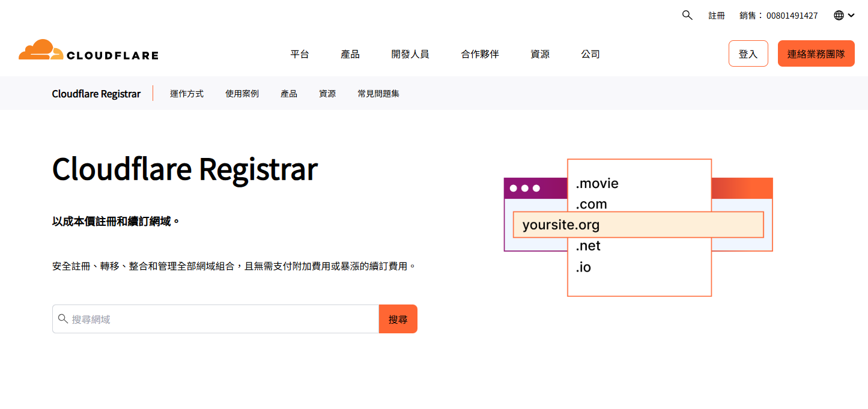This screenshot has height=409, width=868.
Task: Open the 公司 menu
Action: click(x=590, y=54)
